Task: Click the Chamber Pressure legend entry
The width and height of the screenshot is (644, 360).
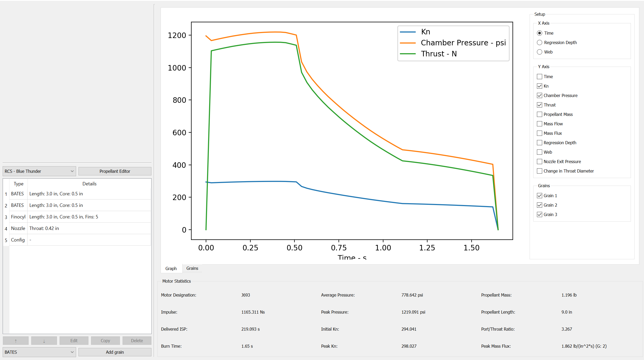Action: [x=463, y=43]
